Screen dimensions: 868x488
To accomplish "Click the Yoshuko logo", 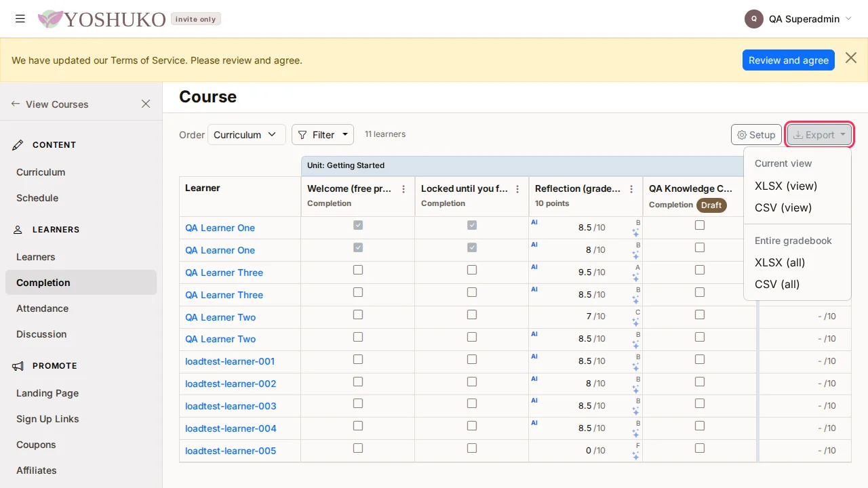I will 102,19.
